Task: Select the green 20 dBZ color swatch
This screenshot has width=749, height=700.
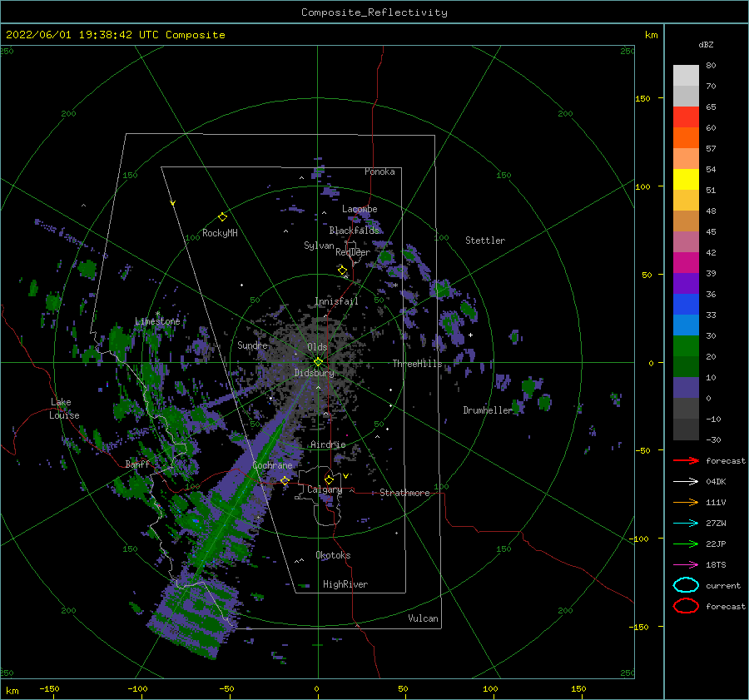Action: click(x=686, y=345)
